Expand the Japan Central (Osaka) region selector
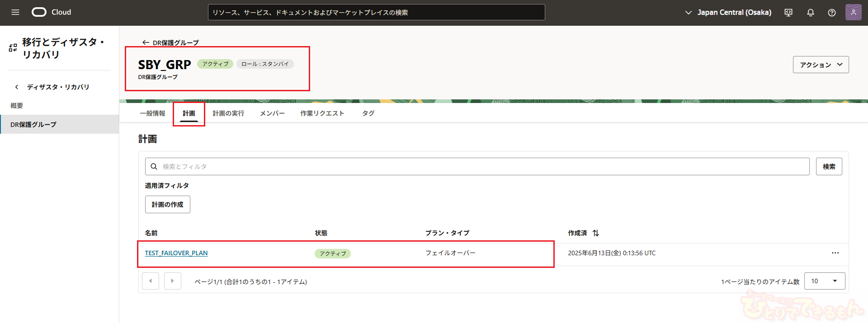The height and width of the screenshot is (323, 868). click(728, 13)
